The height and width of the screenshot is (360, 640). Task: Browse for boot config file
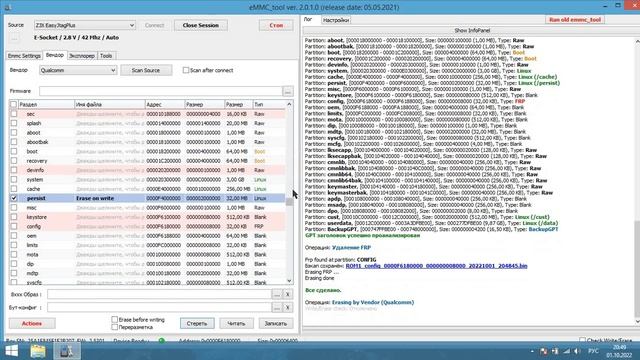[x=277, y=308]
